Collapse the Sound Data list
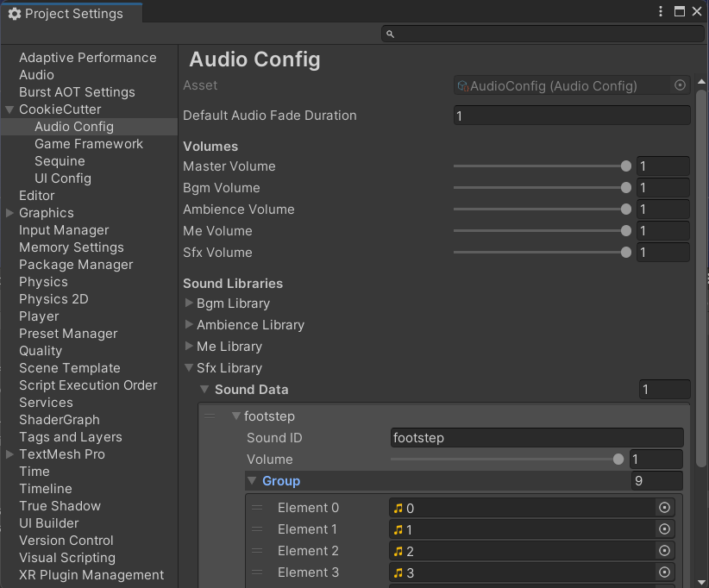This screenshot has height=588, width=709. (204, 389)
